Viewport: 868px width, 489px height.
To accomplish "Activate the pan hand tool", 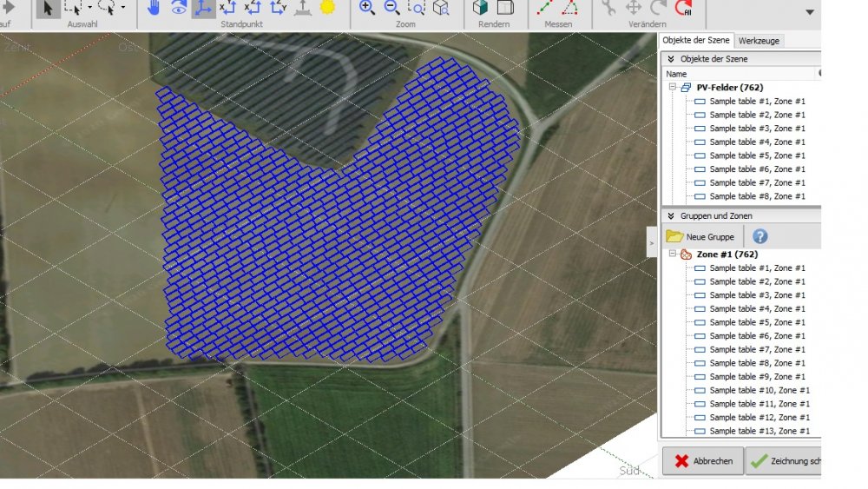I will [154, 8].
